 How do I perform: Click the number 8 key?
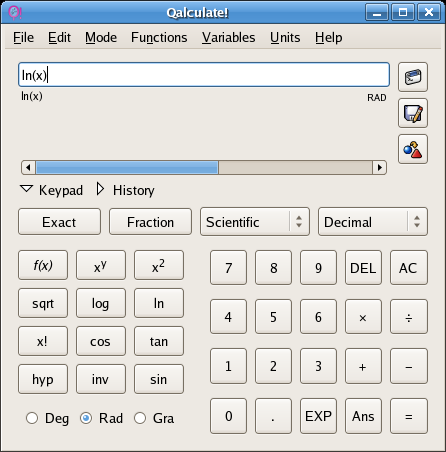click(273, 268)
